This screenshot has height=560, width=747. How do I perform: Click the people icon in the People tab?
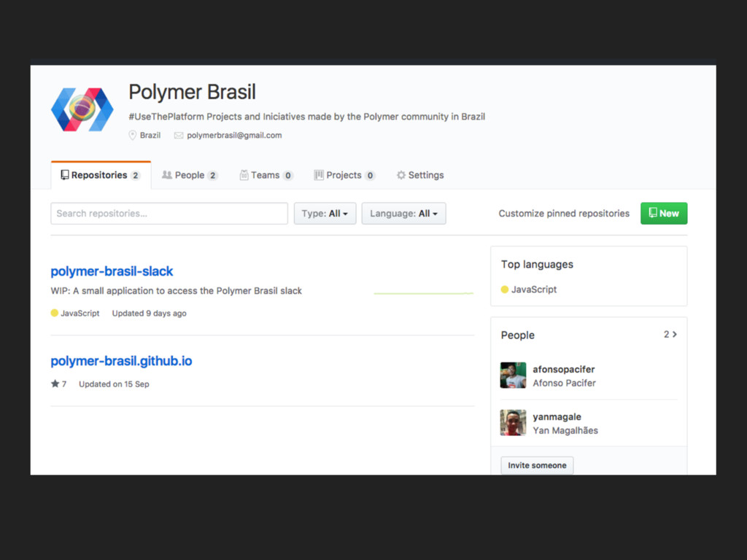pyautogui.click(x=167, y=175)
